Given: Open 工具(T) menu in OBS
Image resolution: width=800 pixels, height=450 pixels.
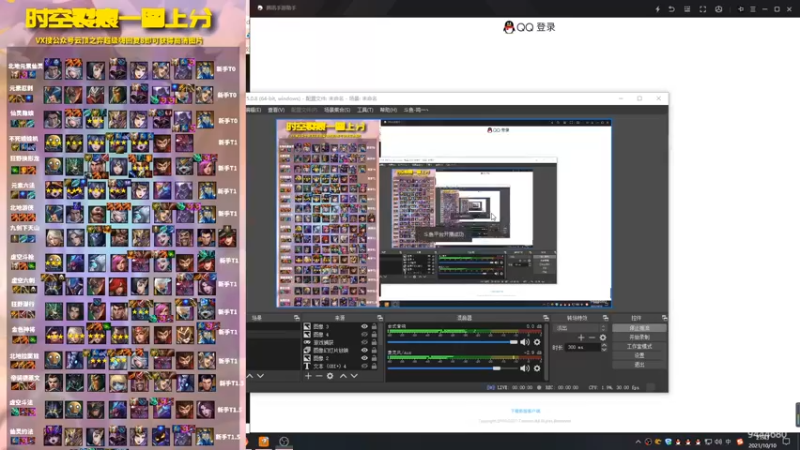Looking at the screenshot, I should pos(365,110).
